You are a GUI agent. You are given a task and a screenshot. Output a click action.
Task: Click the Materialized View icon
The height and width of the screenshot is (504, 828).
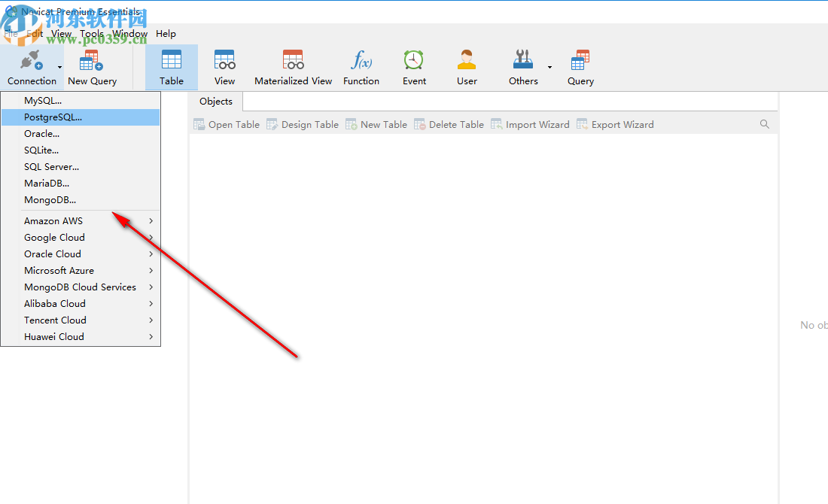tap(293, 59)
